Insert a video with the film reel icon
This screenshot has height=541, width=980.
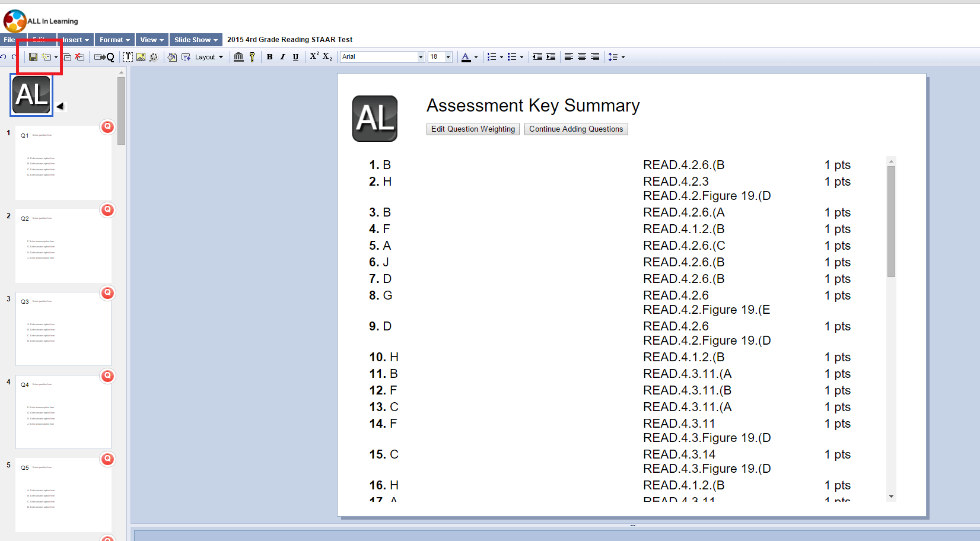pos(154,56)
